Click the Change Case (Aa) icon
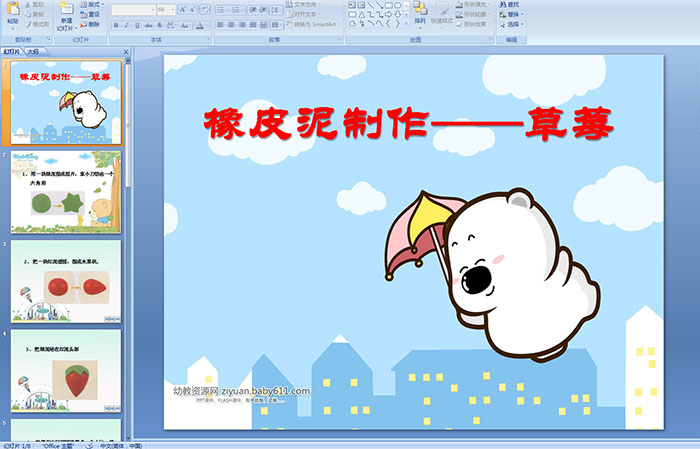The width and height of the screenshot is (700, 449). pos(185,25)
